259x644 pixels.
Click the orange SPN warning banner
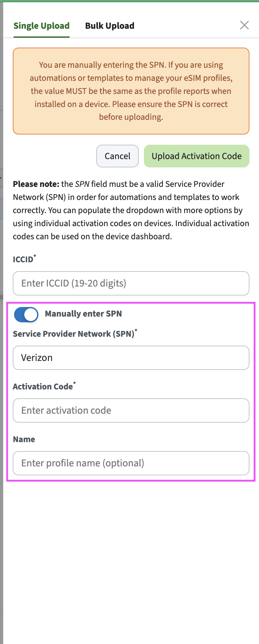coord(131,91)
